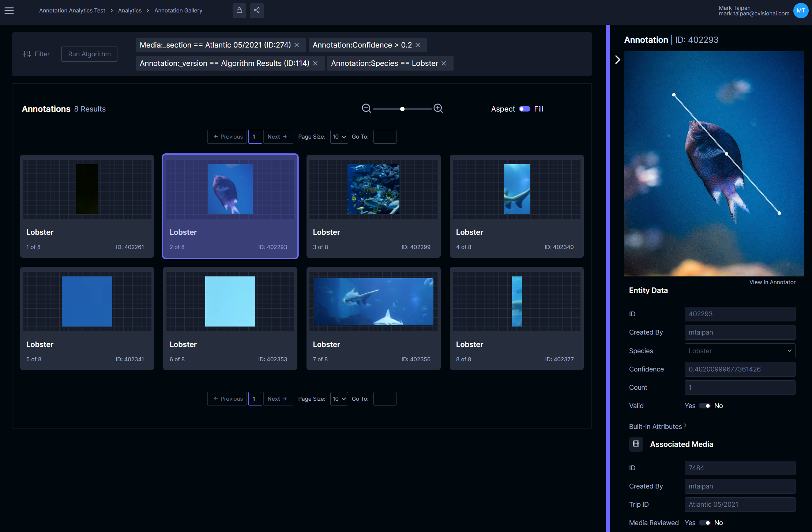The image size is (812, 532).
Task: Open the hamburger navigation menu
Action: click(9, 11)
